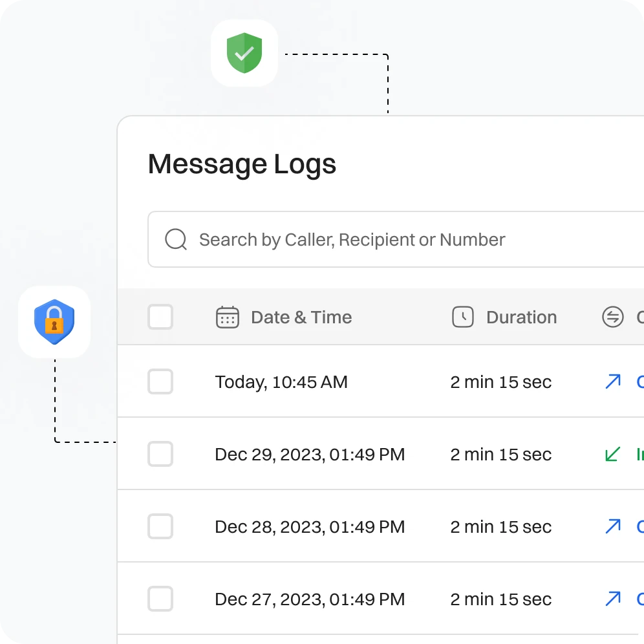Click the clock icon beside Duration
The width and height of the screenshot is (644, 644).
click(462, 317)
